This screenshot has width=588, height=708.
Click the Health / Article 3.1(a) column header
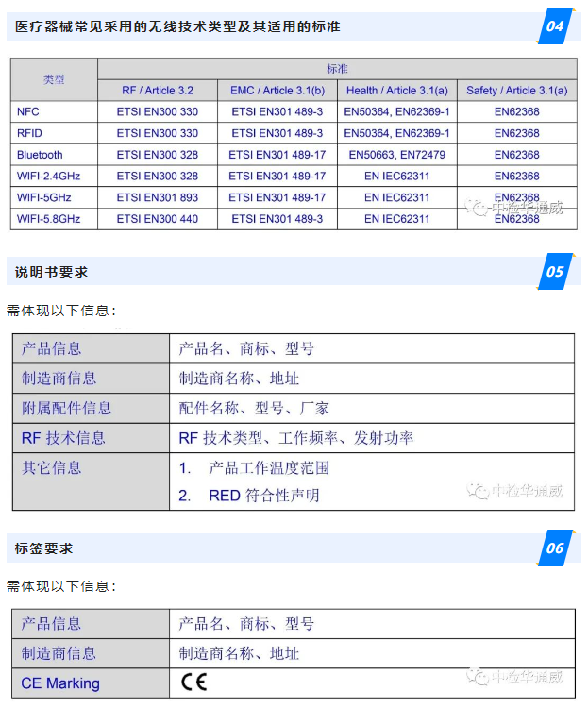[x=396, y=91]
